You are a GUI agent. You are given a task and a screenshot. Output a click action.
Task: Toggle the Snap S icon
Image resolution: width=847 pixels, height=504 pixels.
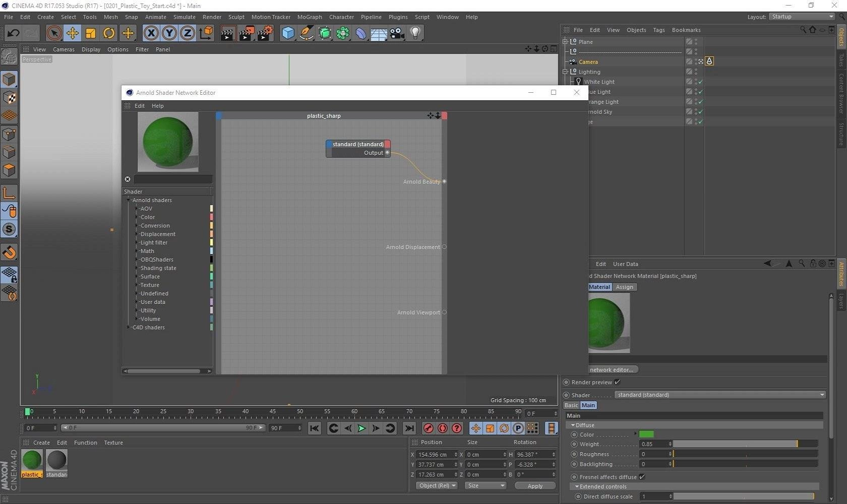9,229
